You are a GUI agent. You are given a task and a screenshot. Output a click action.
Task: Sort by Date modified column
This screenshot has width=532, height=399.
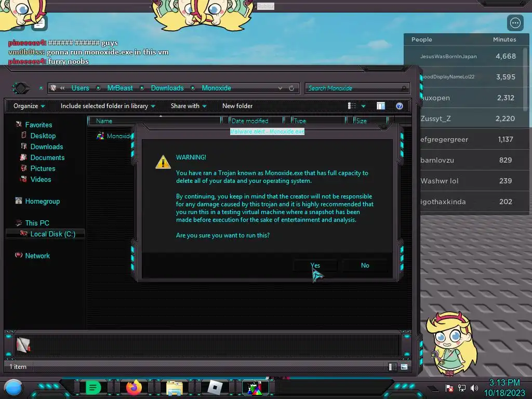tap(257, 121)
